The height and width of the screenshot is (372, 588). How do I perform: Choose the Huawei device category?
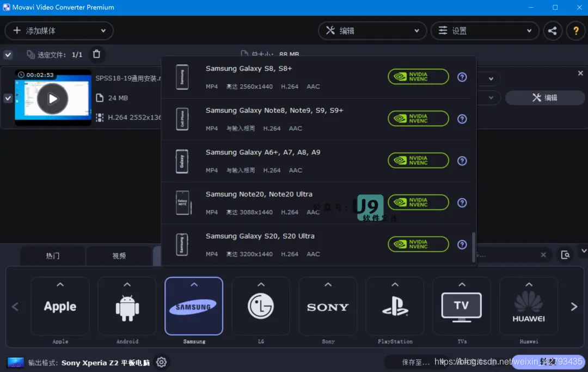click(529, 307)
